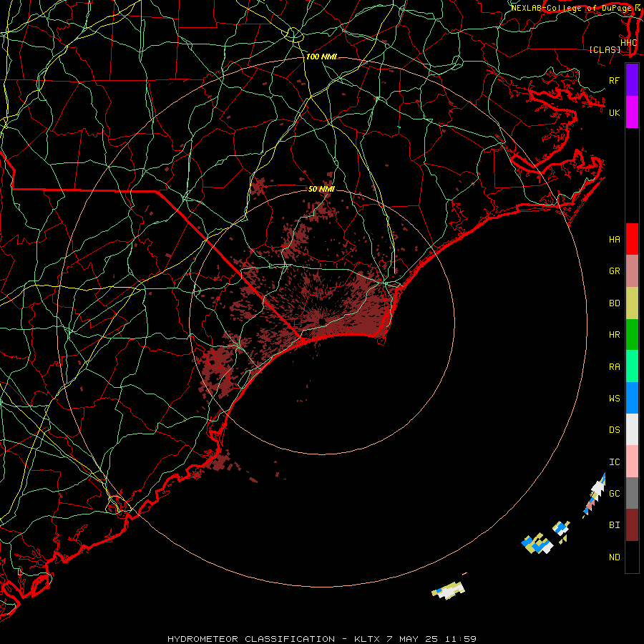The width and height of the screenshot is (644, 644).
Task: Click the blue WS legend swatch
Action: coord(632,398)
